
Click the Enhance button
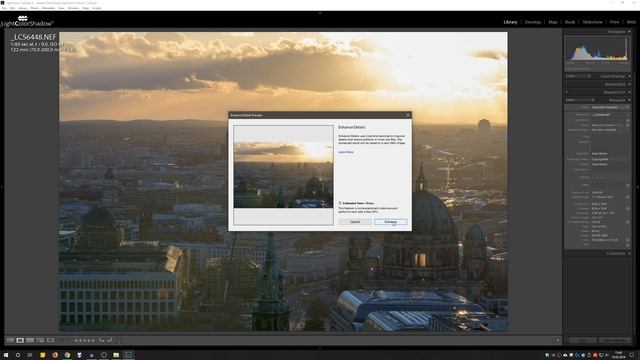pyautogui.click(x=390, y=222)
